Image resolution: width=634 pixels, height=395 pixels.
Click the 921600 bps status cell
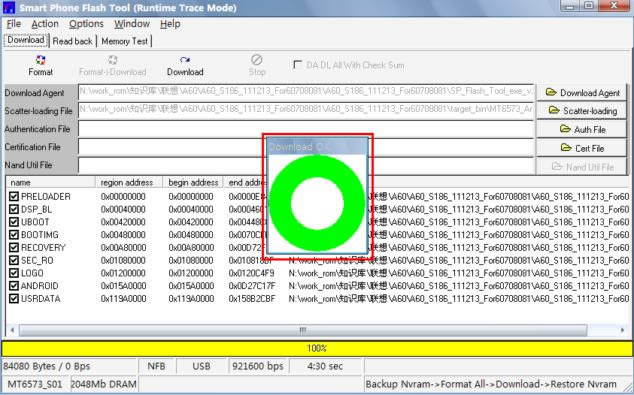(258, 366)
